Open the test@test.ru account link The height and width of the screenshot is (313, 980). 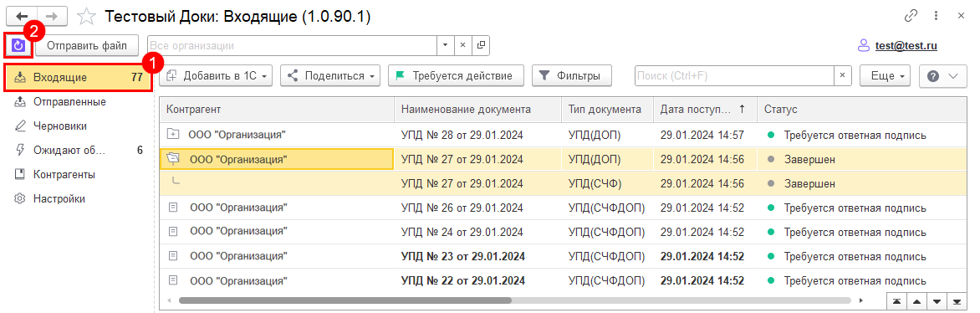pos(906,46)
